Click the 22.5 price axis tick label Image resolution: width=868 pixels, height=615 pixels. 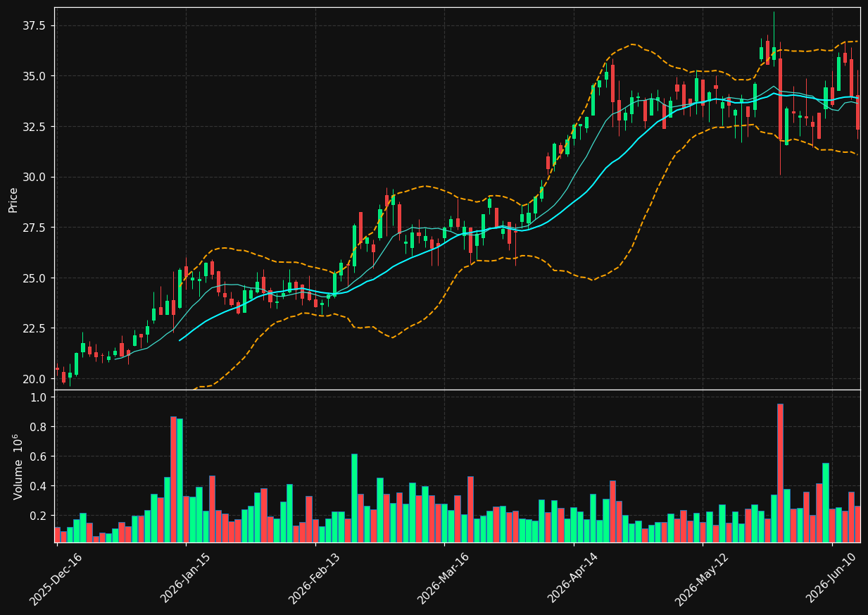(35, 328)
